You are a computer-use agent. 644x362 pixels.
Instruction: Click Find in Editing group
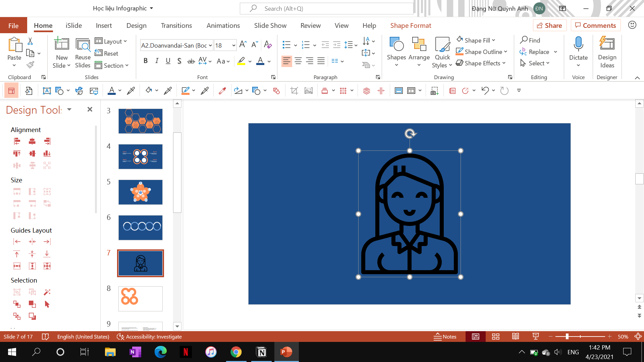(x=530, y=40)
